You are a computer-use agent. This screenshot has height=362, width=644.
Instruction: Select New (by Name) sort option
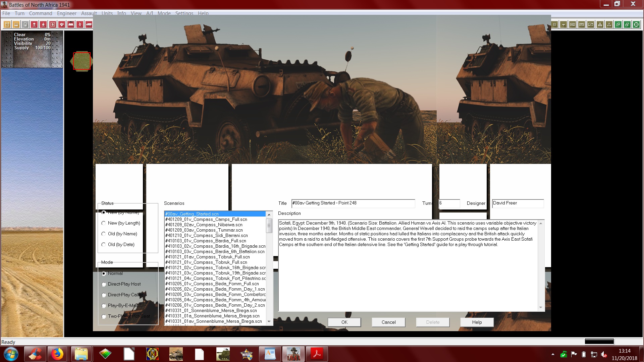coord(120,213)
